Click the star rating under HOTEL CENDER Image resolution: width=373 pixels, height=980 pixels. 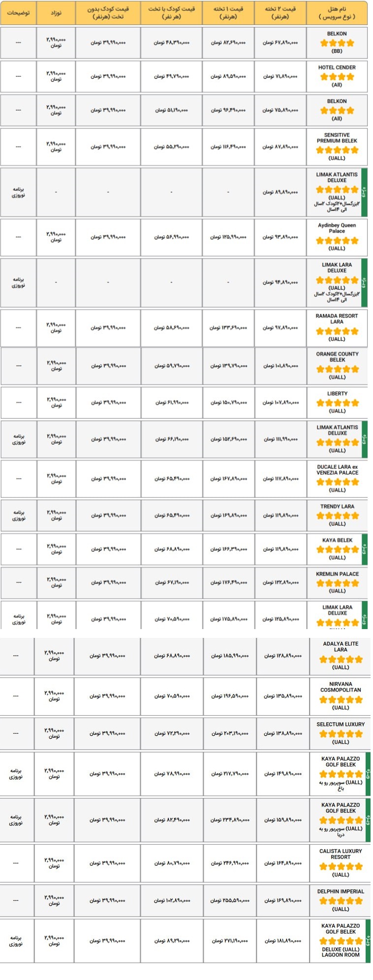pos(337,77)
